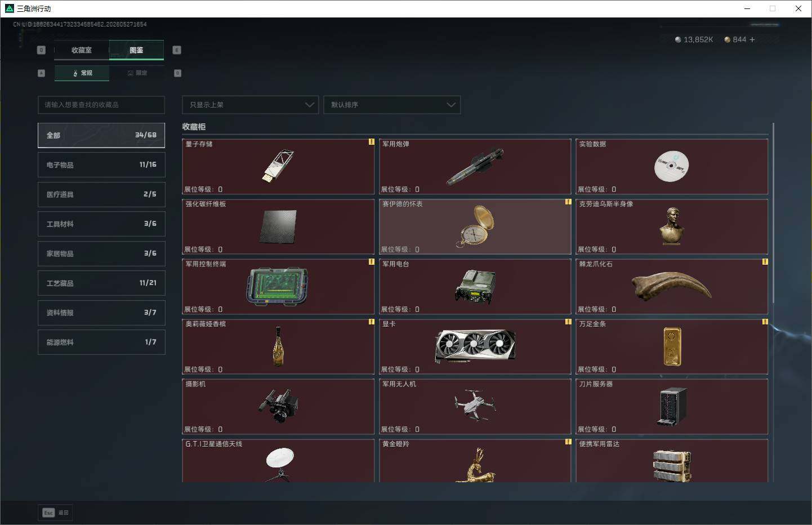The image size is (812, 525).
Task: Click the 实验数据 disc icon
Action: (671, 166)
